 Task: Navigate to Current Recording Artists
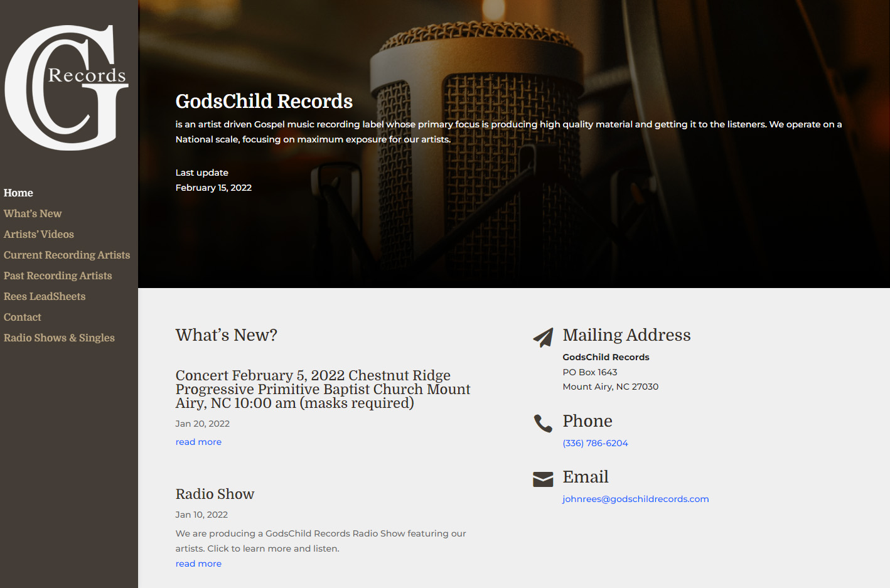click(x=67, y=255)
